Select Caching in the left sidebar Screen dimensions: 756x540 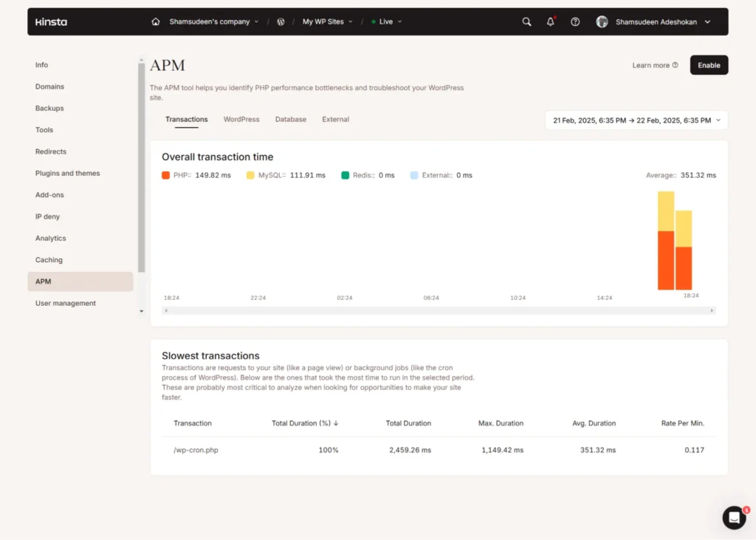coord(49,259)
